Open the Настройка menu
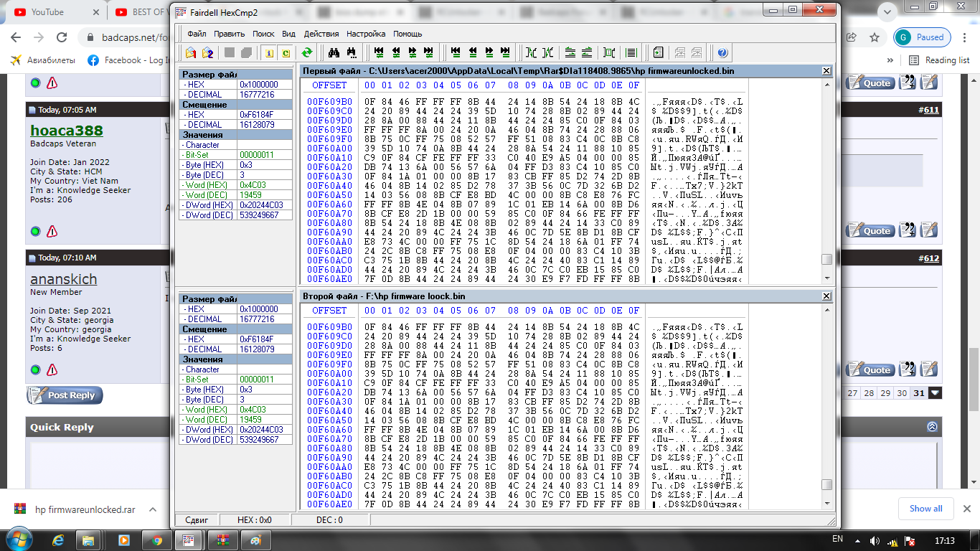Viewport: 980px width, 551px height. pos(366,34)
